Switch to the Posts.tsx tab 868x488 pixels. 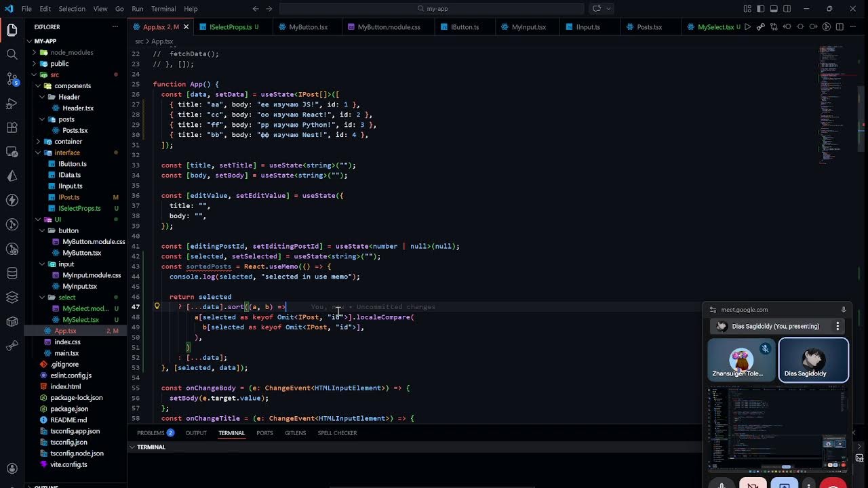(649, 27)
